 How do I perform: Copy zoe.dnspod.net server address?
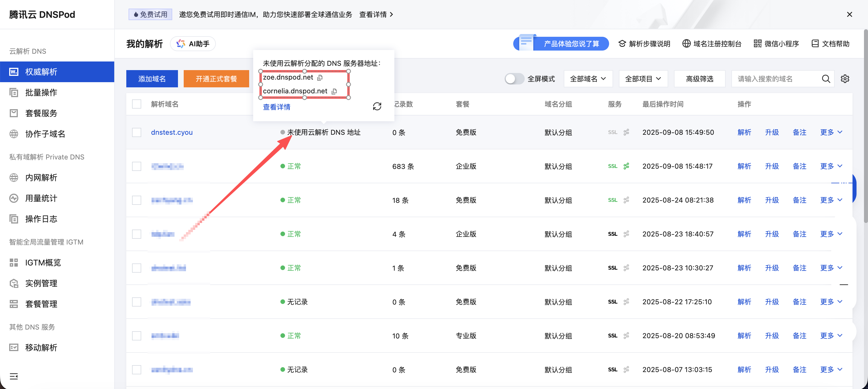(x=320, y=78)
